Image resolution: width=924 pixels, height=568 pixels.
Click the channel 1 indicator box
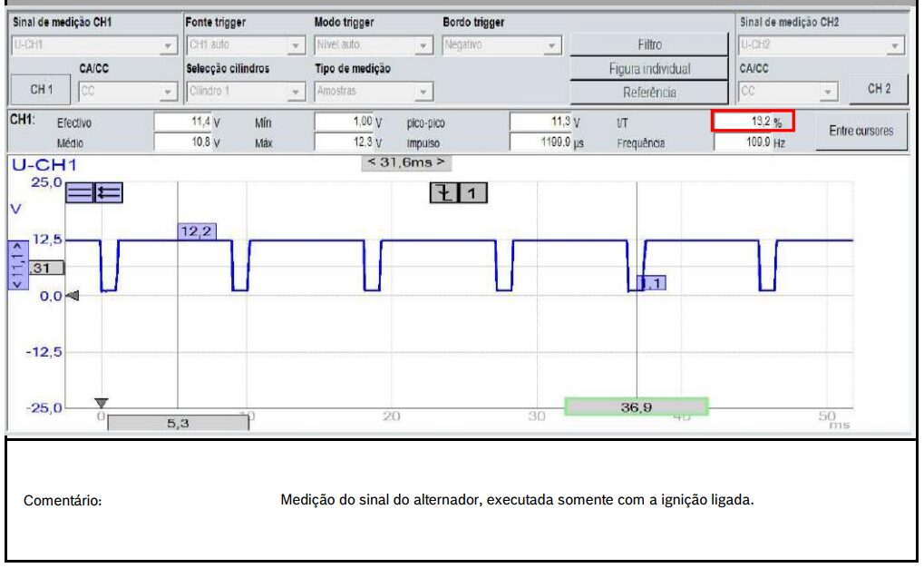tap(473, 191)
